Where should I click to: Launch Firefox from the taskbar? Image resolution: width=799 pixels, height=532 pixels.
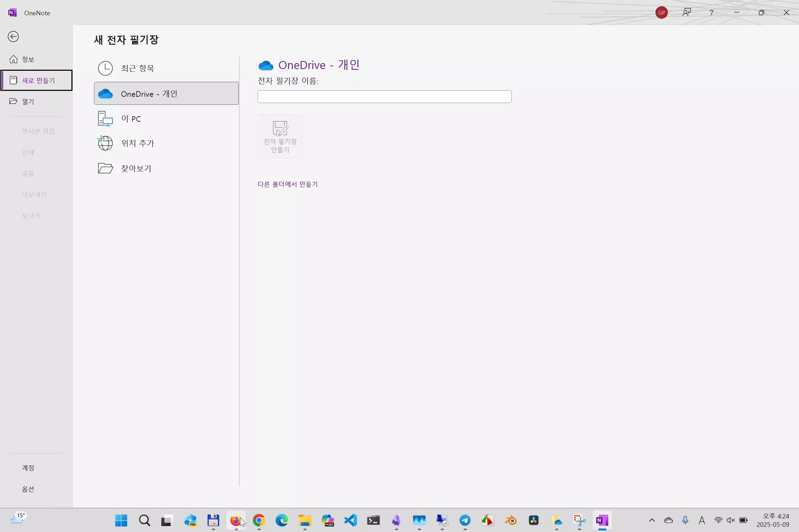point(236,521)
